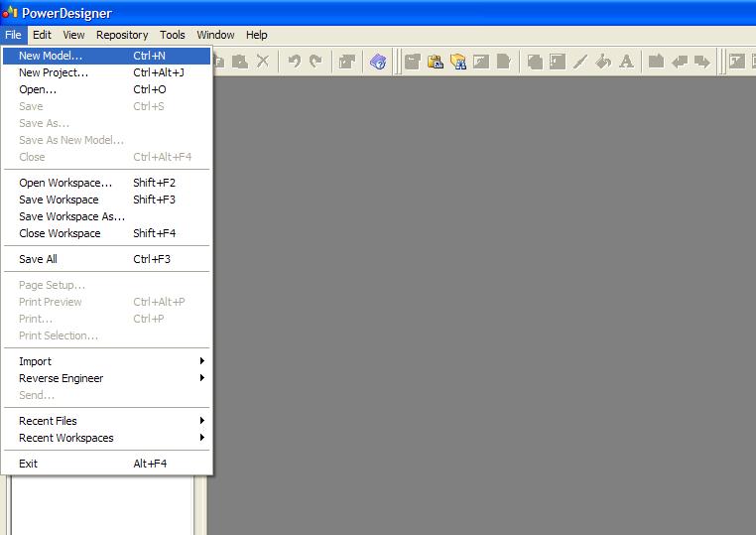Open the Window menu
The width and height of the screenshot is (756, 535).
215,35
